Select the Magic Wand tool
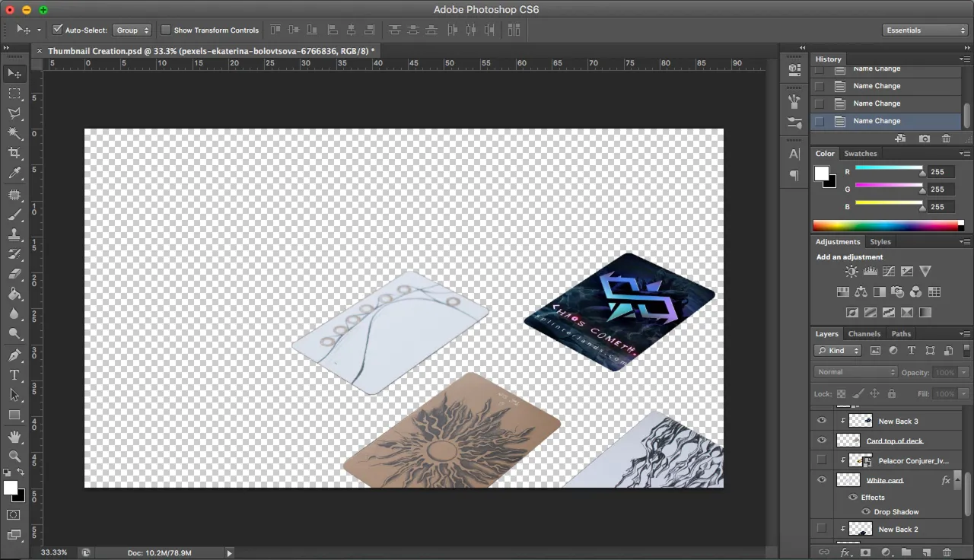The width and height of the screenshot is (974, 560). [x=14, y=133]
